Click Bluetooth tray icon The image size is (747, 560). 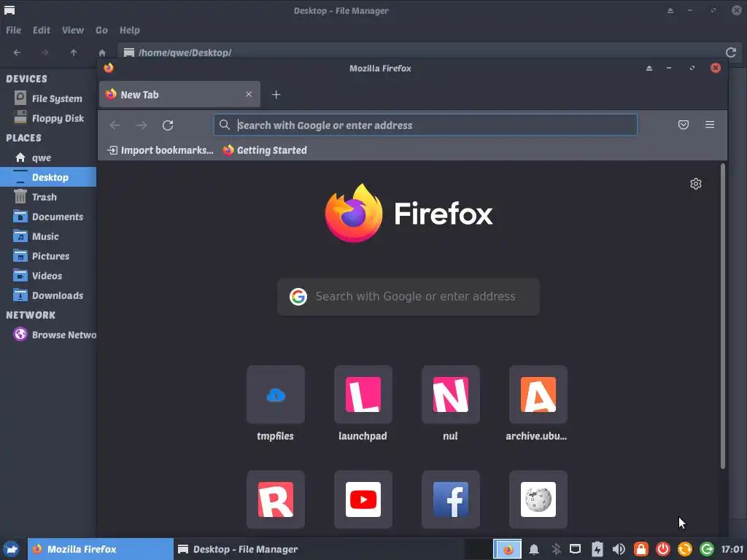[x=555, y=550]
